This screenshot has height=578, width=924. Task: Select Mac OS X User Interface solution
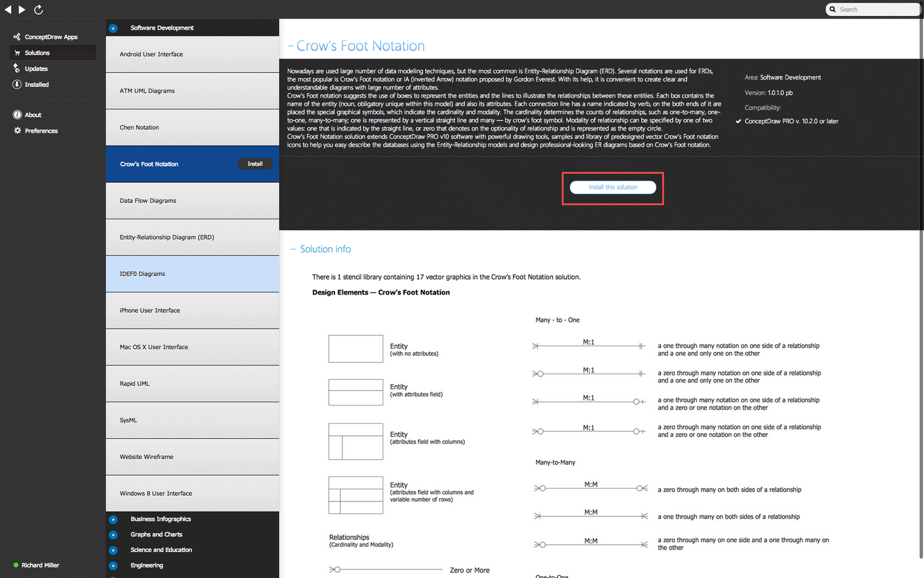[x=192, y=347]
